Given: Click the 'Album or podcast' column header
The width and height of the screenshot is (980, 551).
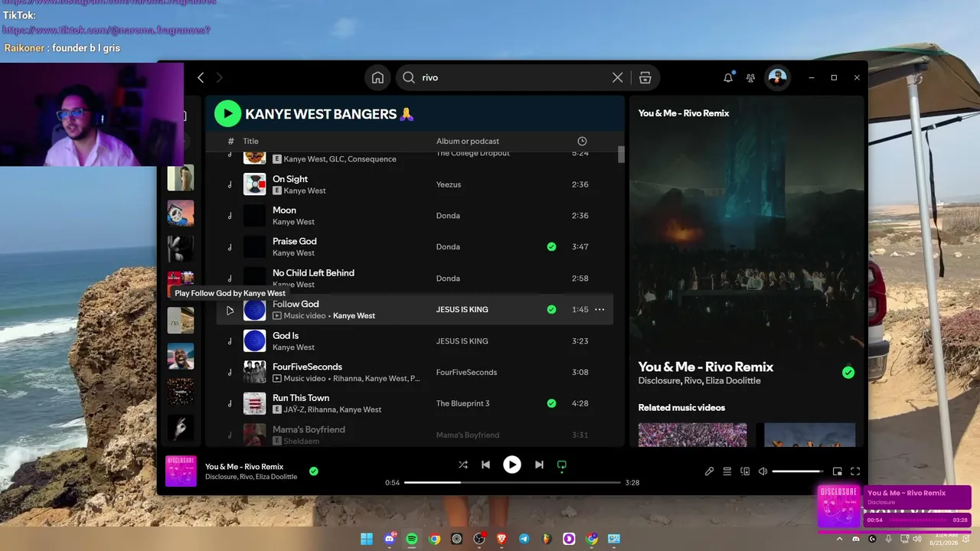Looking at the screenshot, I should 468,141.
